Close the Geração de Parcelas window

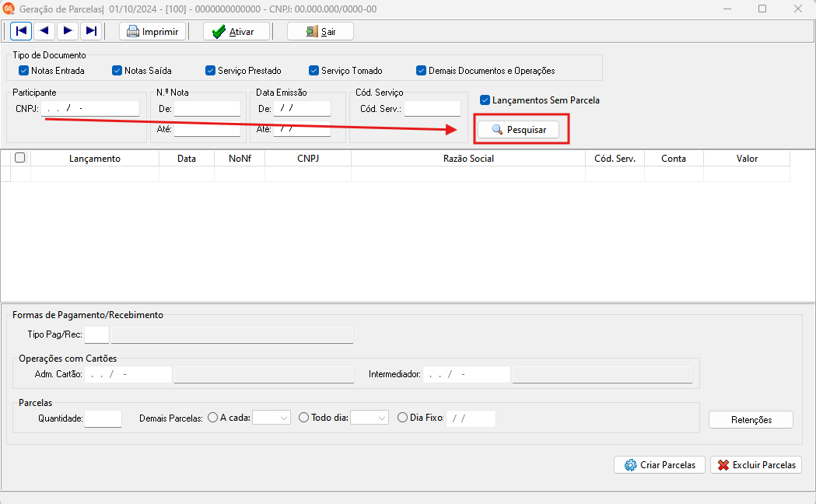coord(798,9)
